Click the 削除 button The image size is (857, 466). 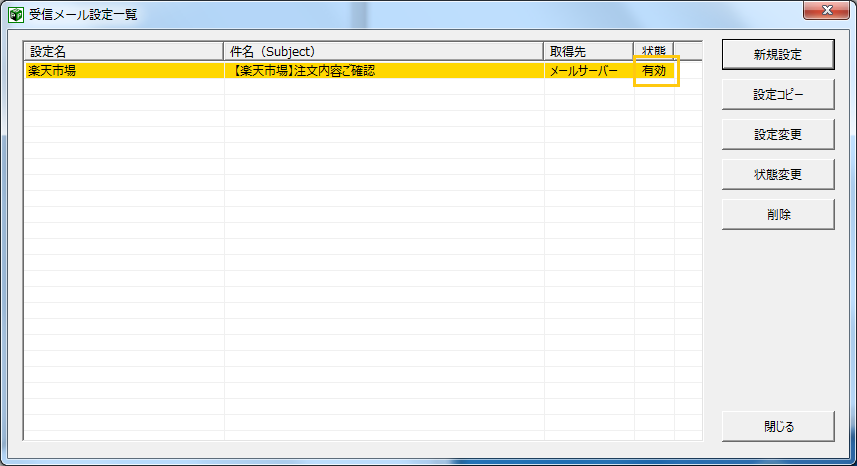[778, 214]
